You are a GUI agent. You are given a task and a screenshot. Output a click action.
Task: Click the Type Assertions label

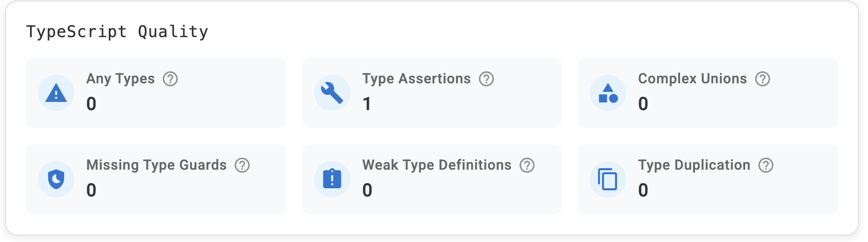coord(416,79)
